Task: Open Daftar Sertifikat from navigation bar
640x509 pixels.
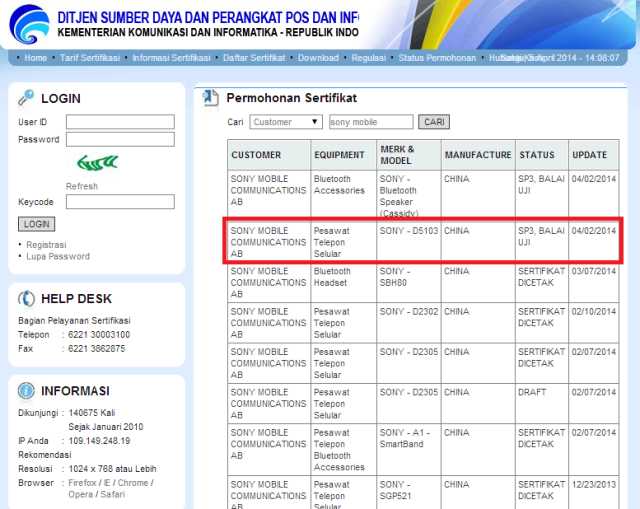Action: point(254,58)
